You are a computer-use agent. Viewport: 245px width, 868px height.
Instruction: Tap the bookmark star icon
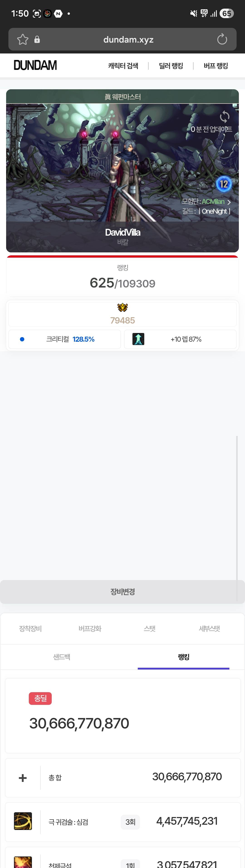[23, 39]
